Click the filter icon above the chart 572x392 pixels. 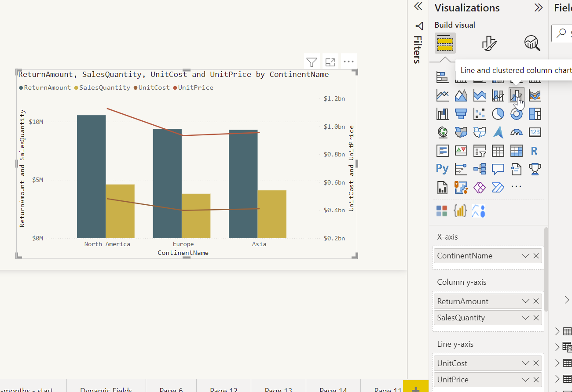tap(312, 62)
